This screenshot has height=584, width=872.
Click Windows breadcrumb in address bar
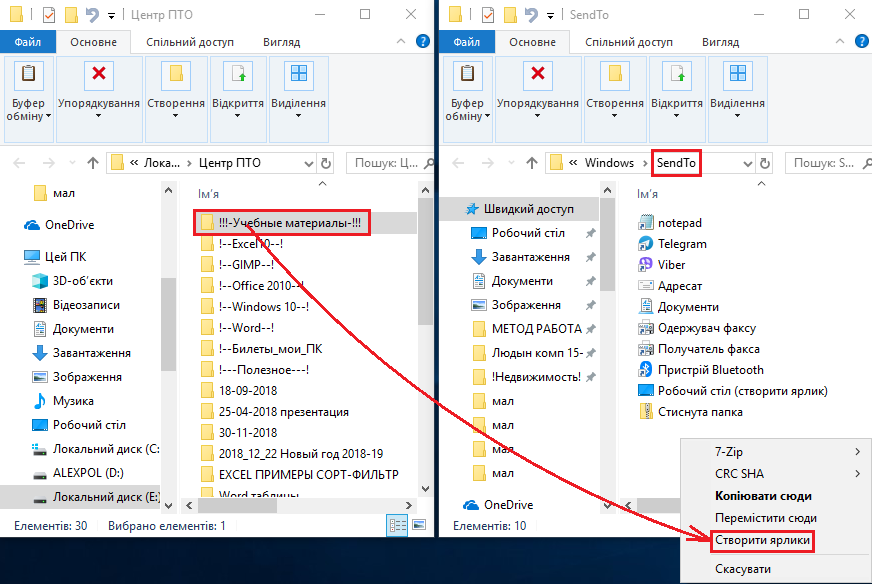coord(609,163)
